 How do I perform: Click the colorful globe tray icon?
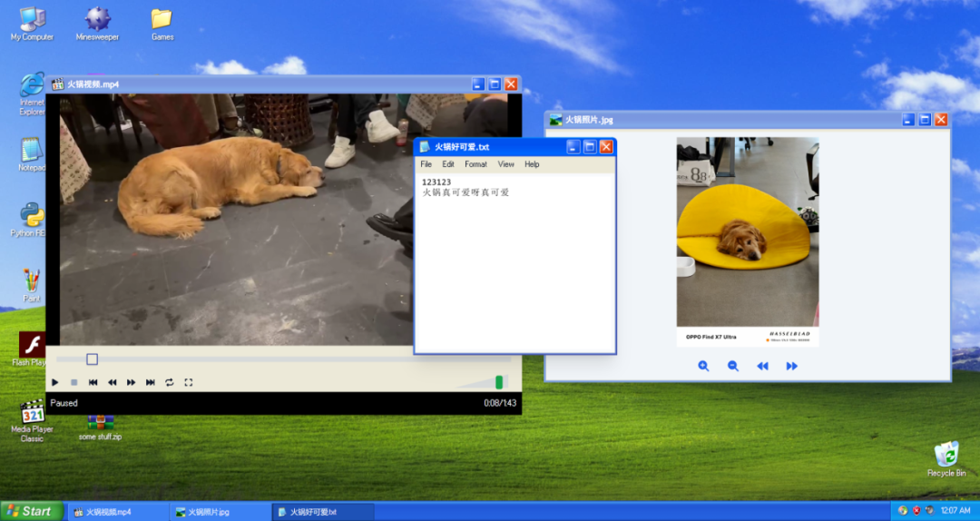[x=903, y=511]
